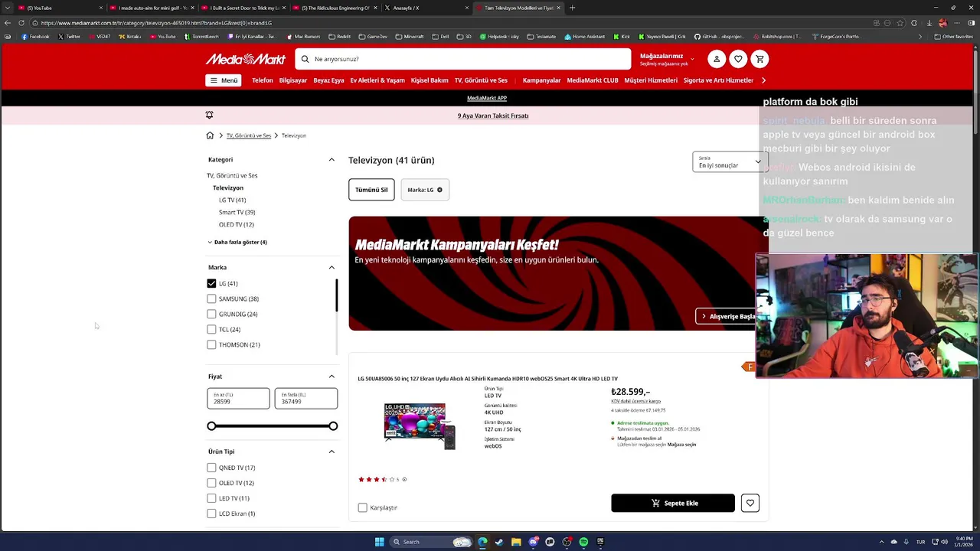
Task: Check the LED TV product type checkbox
Action: pyautogui.click(x=211, y=498)
